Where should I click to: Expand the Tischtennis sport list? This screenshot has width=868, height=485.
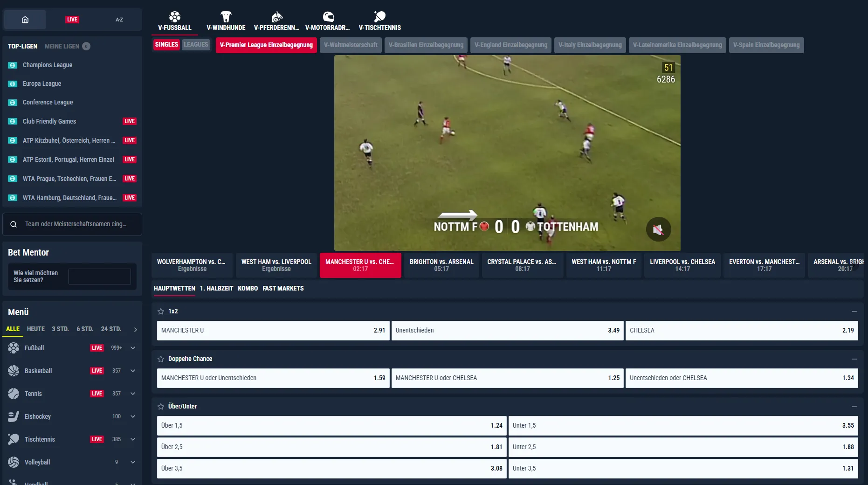pyautogui.click(x=133, y=439)
